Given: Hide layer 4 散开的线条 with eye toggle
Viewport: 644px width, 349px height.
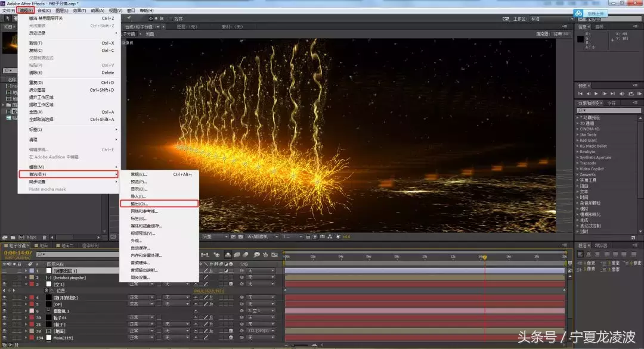Looking at the screenshot, I should tap(5, 297).
